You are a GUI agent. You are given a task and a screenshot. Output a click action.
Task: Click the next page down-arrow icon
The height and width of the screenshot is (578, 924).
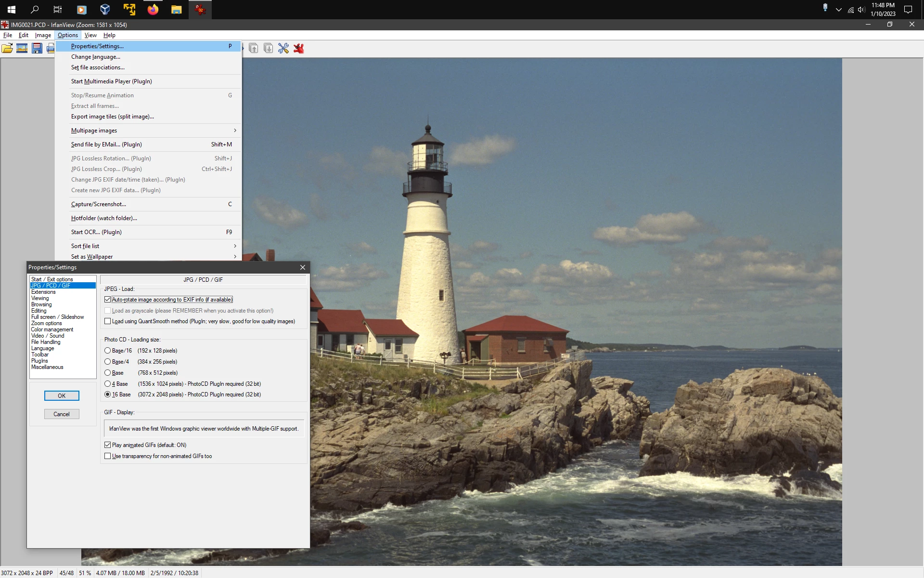[269, 48]
